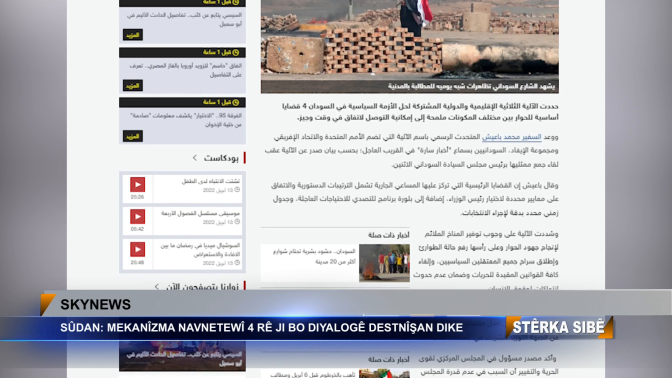Open the بودكاست section heading
Image resolution: width=672 pixels, height=378 pixels.
click(221, 158)
